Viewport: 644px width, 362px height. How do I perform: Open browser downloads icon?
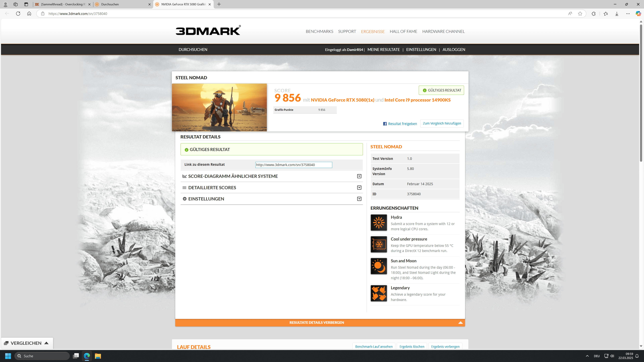click(617, 14)
